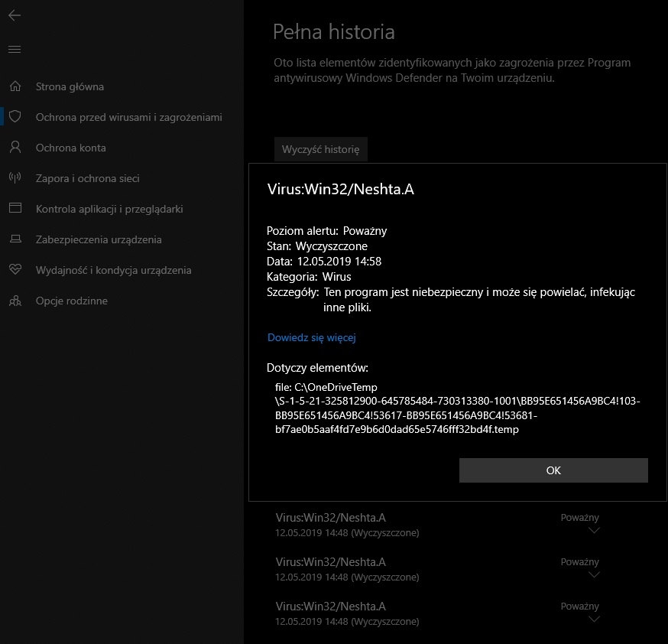This screenshot has height=644, width=668.
Task: Expand the second Neshta.A history entry chevron
Action: point(594,575)
